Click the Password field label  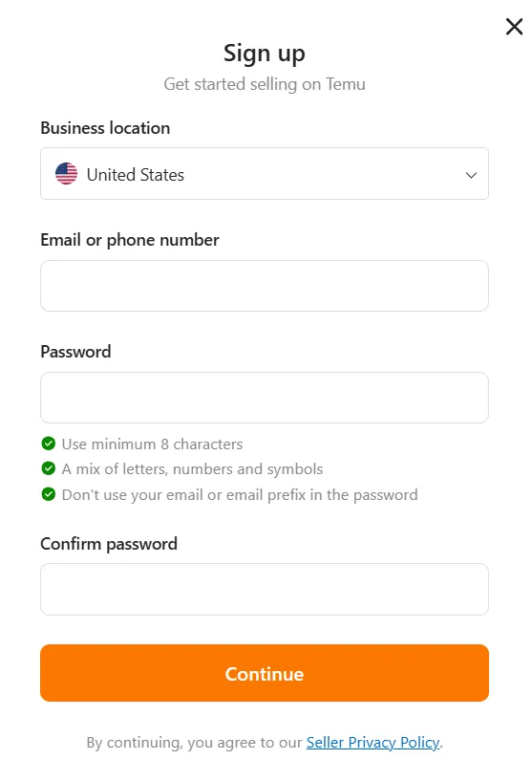pyautogui.click(x=75, y=352)
